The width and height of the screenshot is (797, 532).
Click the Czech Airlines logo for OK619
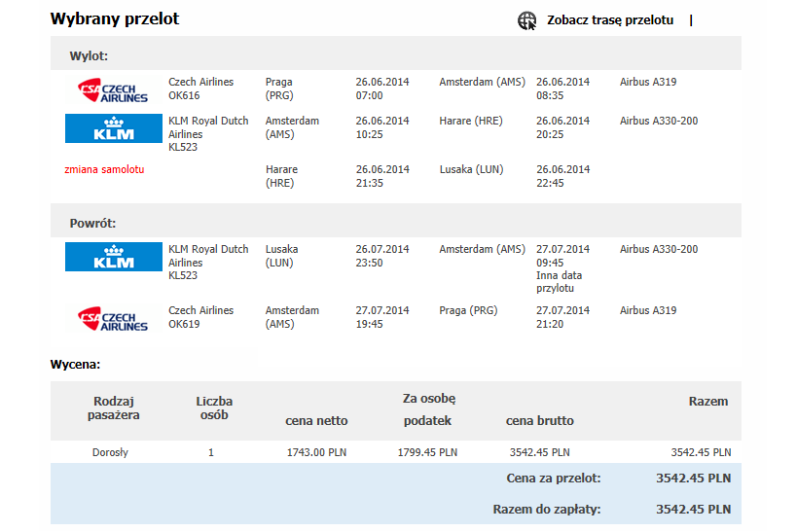[x=113, y=319]
